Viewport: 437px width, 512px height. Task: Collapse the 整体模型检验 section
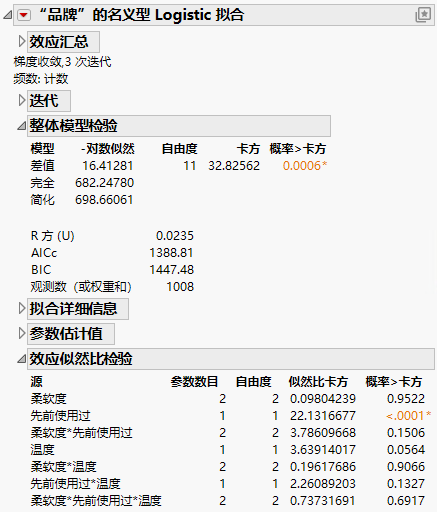(x=22, y=126)
